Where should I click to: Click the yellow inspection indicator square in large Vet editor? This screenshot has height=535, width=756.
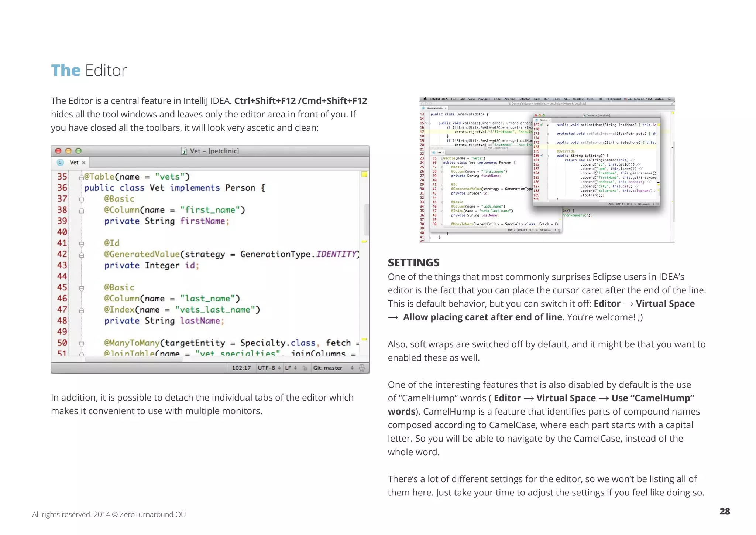coord(364,174)
